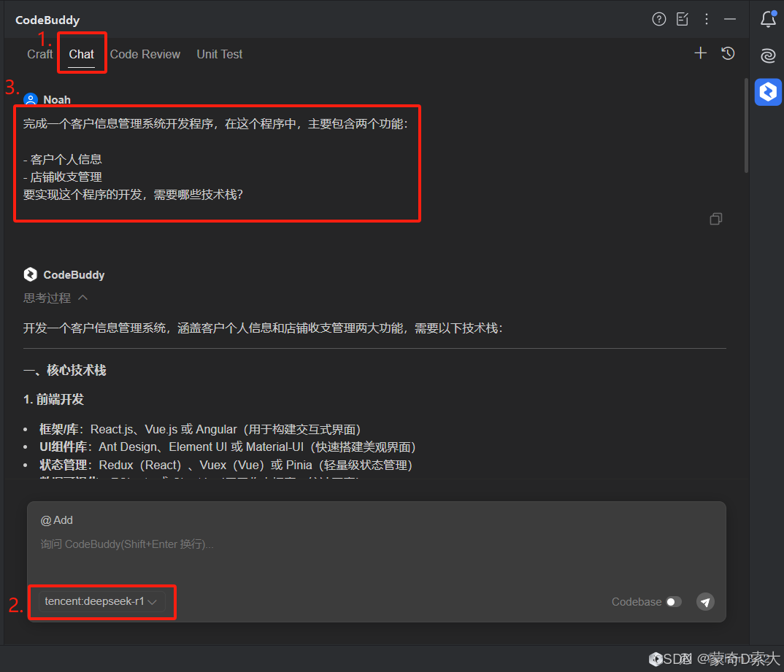This screenshot has width=784, height=672.
Task: Click the heading 一、核心技术栈
Action: point(64,370)
